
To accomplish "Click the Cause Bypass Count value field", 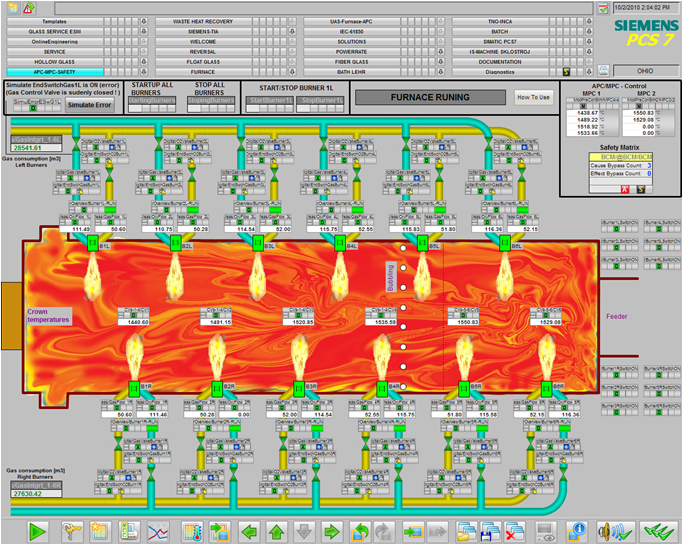I will [651, 165].
